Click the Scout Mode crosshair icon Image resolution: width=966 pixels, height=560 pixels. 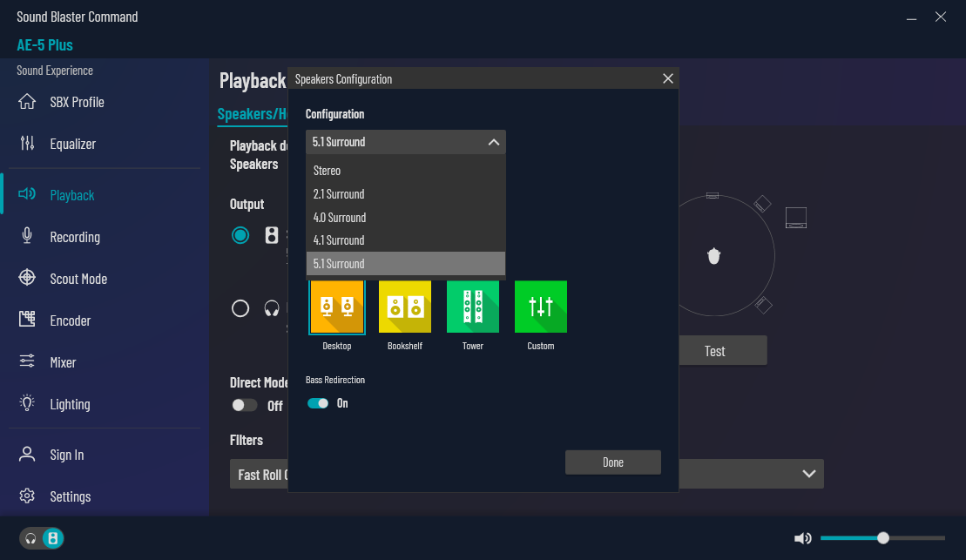pyautogui.click(x=27, y=278)
